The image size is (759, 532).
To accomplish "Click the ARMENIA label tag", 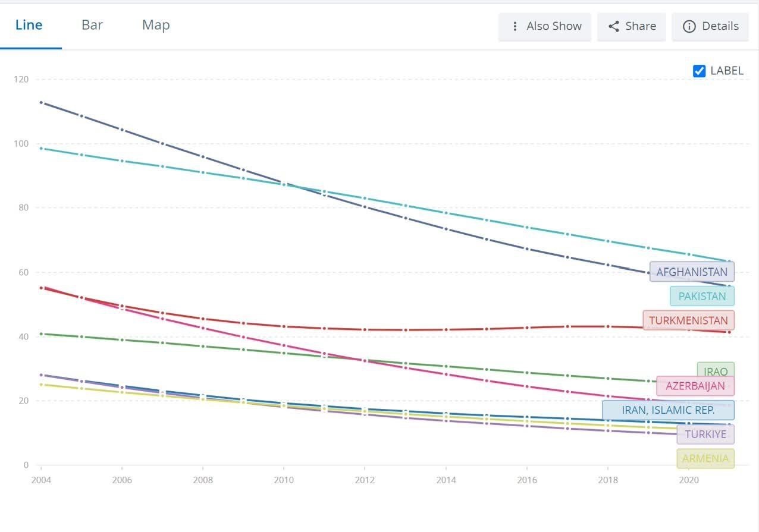I will tap(705, 458).
